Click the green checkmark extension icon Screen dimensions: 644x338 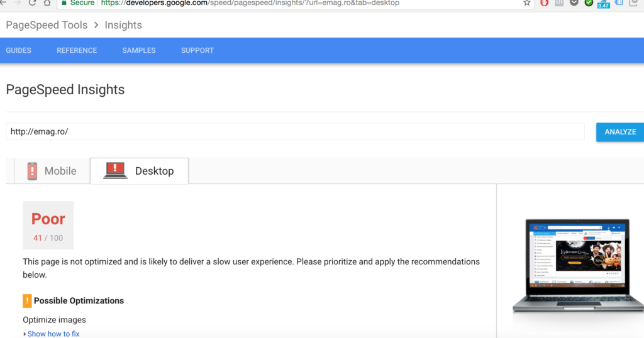click(x=589, y=3)
